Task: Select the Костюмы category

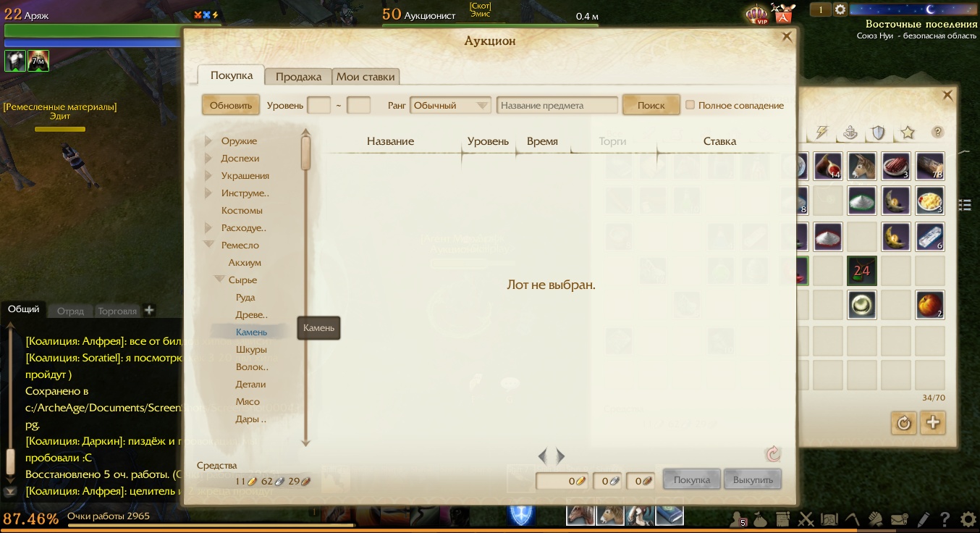Action: point(242,211)
